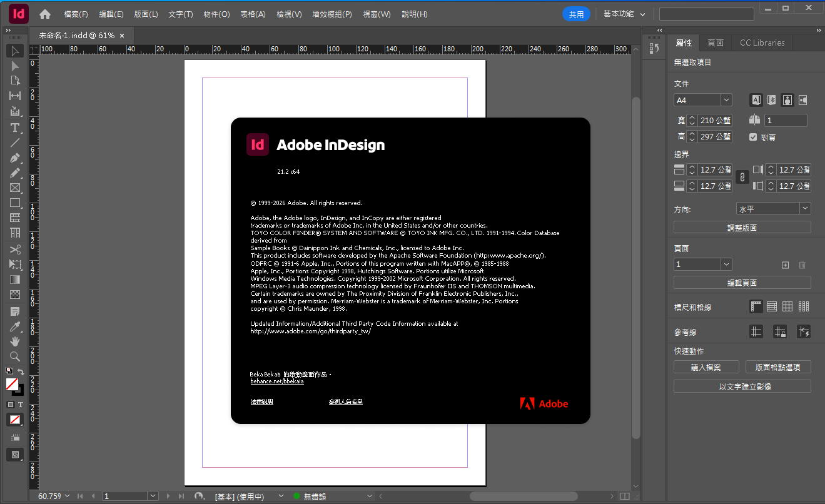Select the Rectangle Frame tool
825x504 pixels.
[x=15, y=188]
